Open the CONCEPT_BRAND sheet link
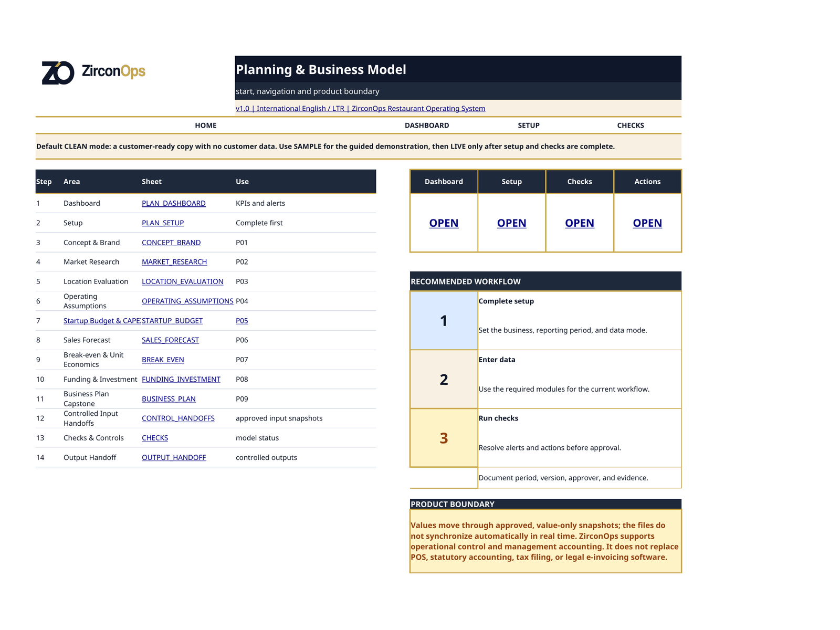This screenshot has height=630, width=840. [x=171, y=243]
